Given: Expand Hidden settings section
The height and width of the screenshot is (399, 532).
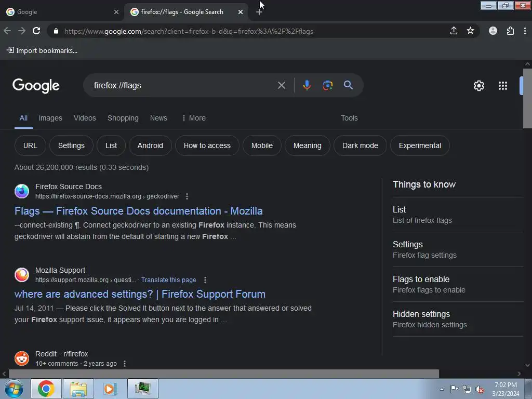Looking at the screenshot, I should coord(458,320).
